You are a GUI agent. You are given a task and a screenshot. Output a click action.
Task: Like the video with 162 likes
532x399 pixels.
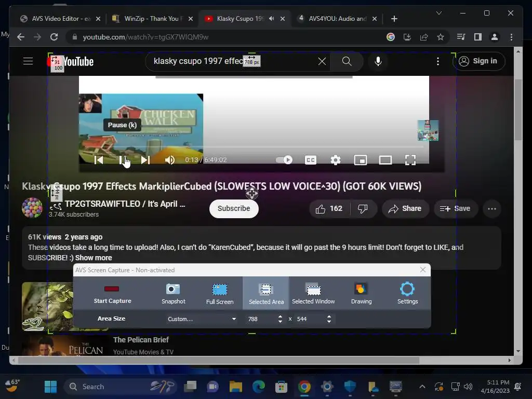click(x=329, y=208)
